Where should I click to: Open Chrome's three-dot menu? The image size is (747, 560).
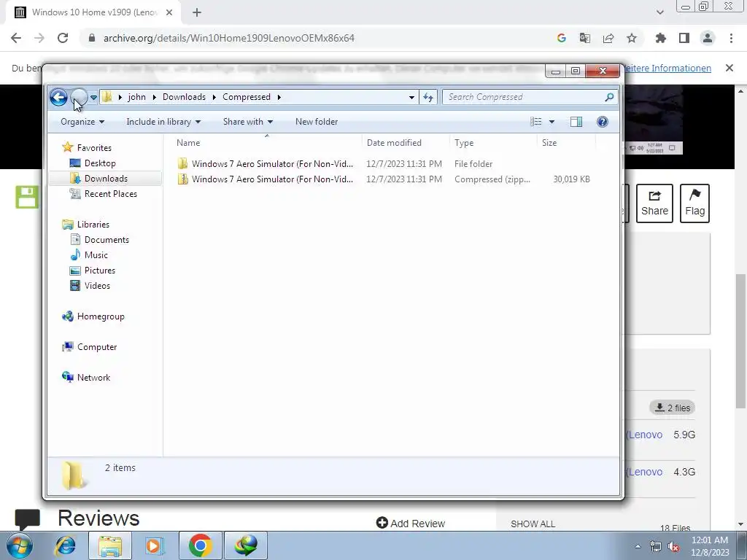pyautogui.click(x=731, y=38)
